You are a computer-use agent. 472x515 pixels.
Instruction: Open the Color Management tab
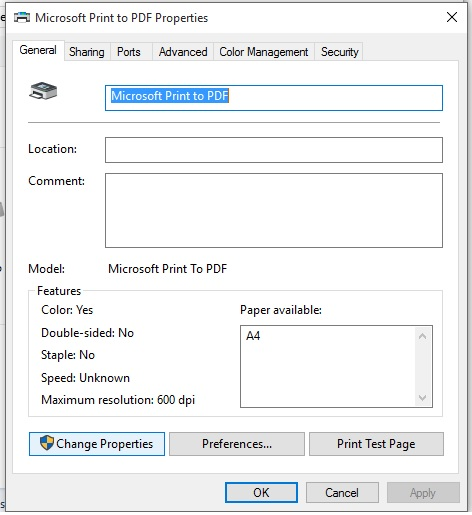(x=264, y=52)
